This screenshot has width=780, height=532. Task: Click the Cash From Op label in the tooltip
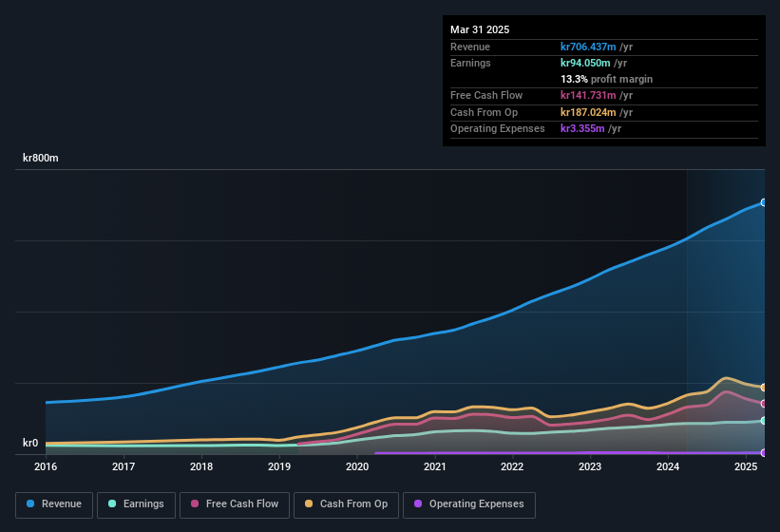484,112
